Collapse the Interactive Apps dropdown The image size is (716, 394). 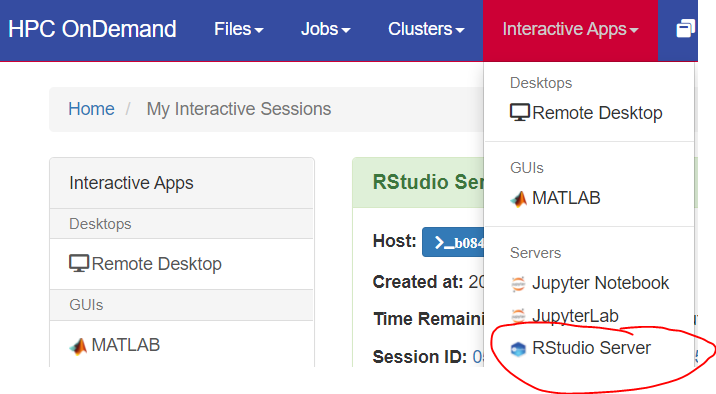pyautogui.click(x=570, y=29)
